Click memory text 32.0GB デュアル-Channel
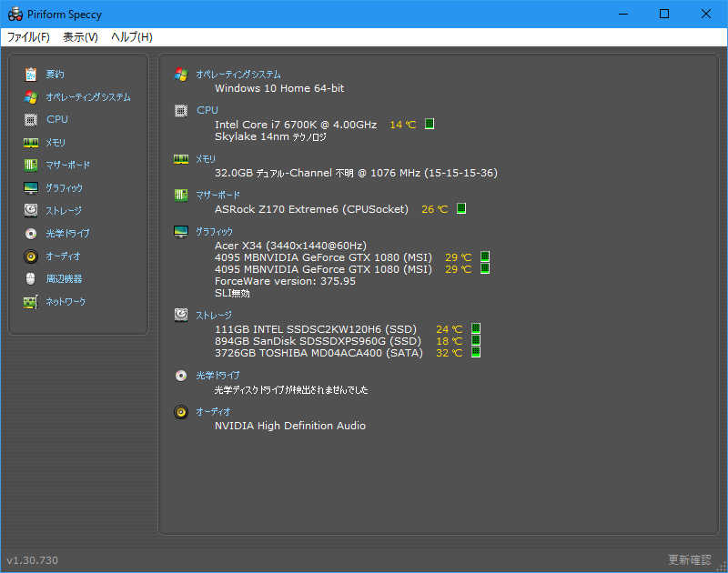Image resolution: width=728 pixels, height=573 pixels. pyautogui.click(x=274, y=173)
